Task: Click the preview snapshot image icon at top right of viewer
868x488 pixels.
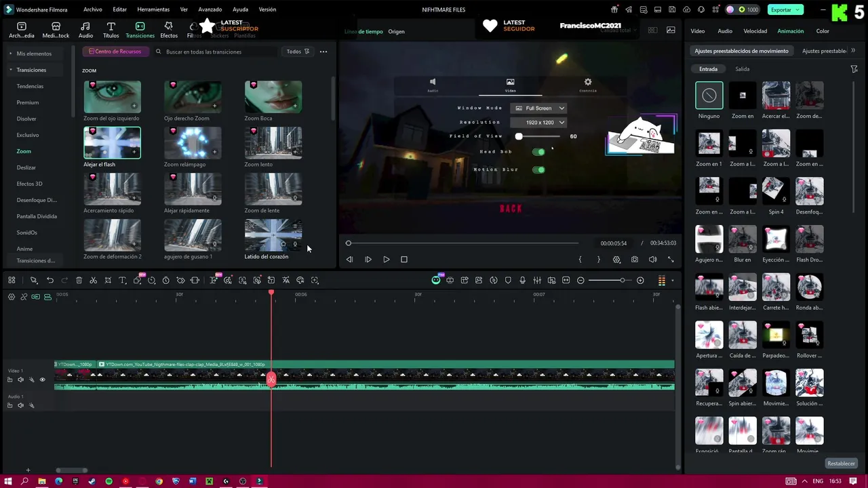Action: coord(671,30)
